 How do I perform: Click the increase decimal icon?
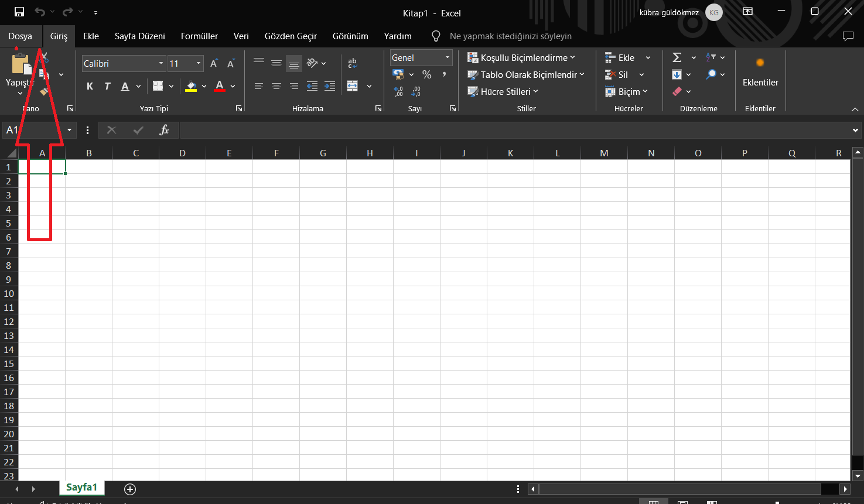click(x=399, y=91)
